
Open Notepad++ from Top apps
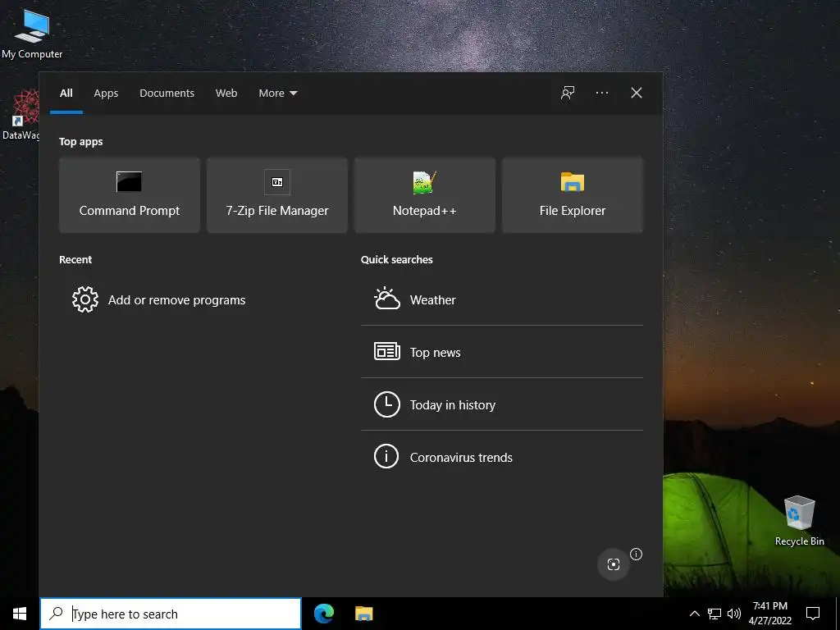click(425, 195)
